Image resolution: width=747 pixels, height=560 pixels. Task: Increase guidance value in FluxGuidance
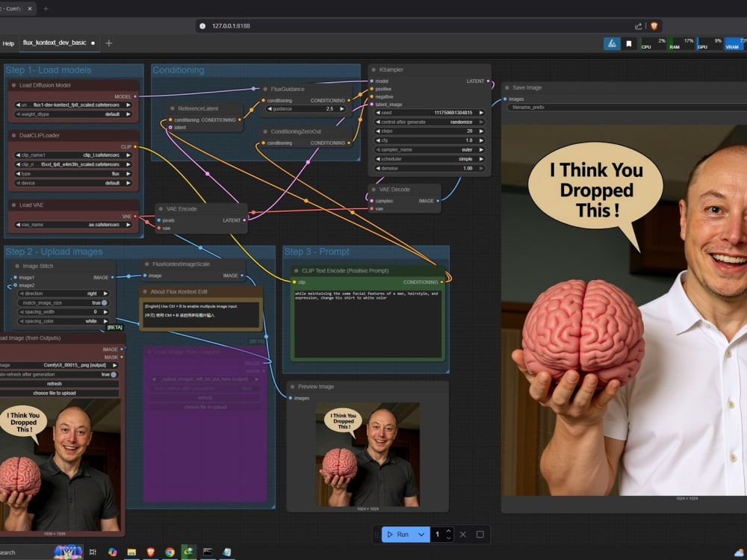tap(342, 109)
